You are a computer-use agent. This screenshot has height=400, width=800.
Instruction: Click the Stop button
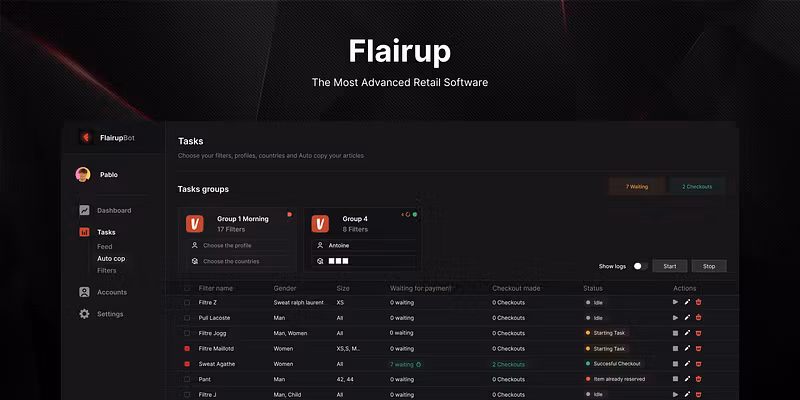(709, 266)
